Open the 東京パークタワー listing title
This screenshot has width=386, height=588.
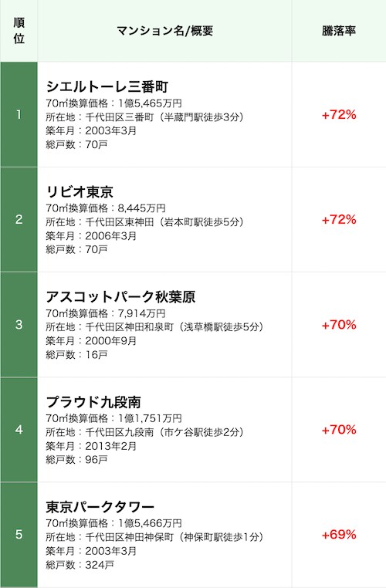point(100,507)
